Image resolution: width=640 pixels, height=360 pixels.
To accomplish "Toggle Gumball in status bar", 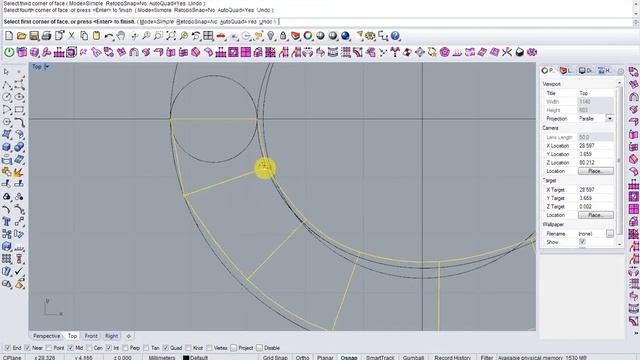I will click(x=413, y=358).
